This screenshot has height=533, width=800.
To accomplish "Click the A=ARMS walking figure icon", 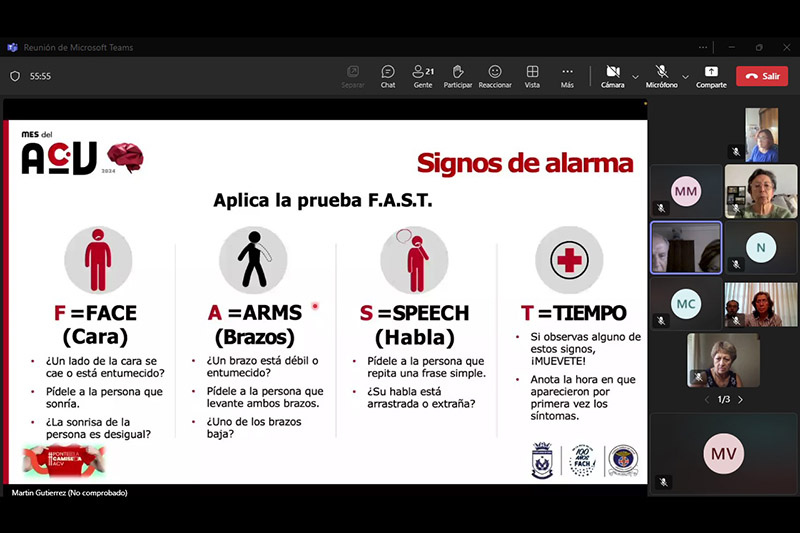I will [253, 260].
